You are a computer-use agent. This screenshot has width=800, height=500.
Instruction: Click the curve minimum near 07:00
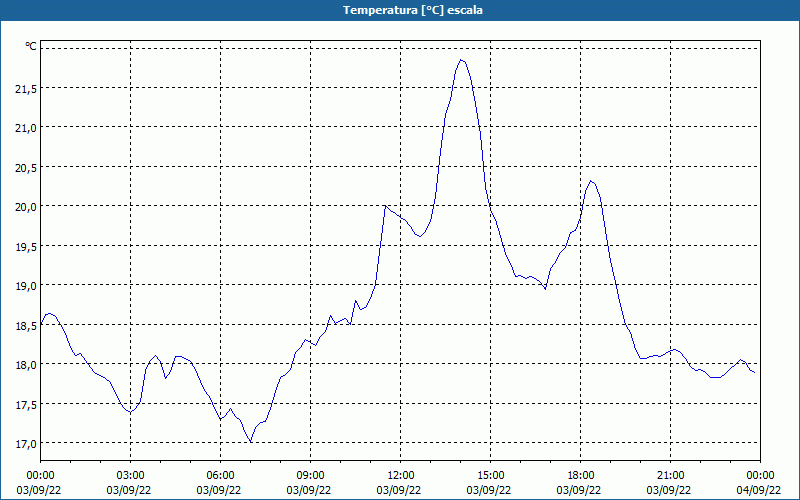(x=251, y=441)
